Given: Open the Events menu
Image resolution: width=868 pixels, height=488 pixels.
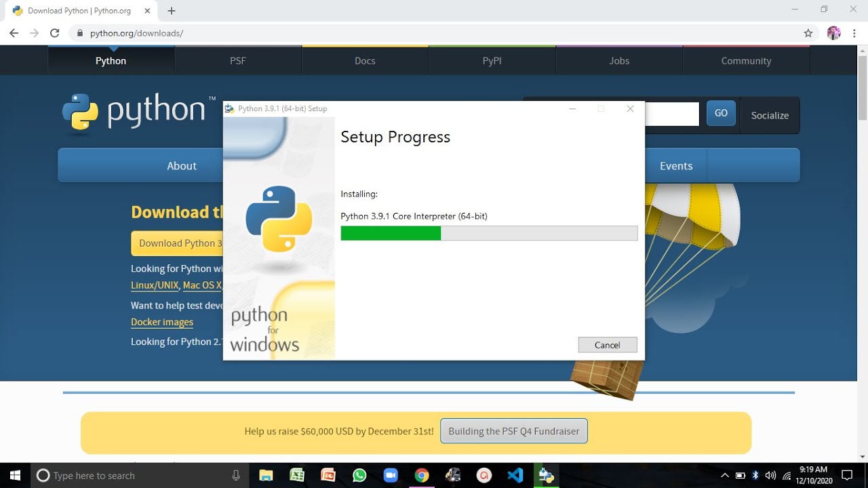Looking at the screenshot, I should (676, 165).
